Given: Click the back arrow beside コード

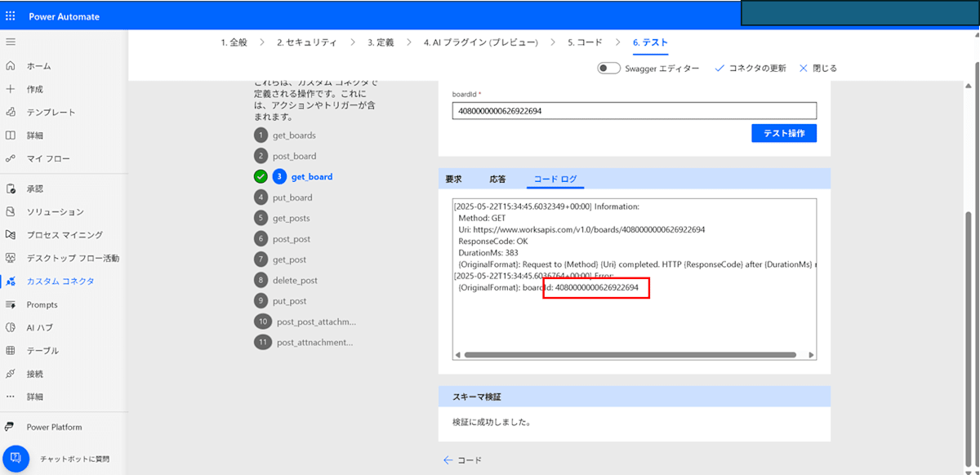Looking at the screenshot, I should click(x=448, y=460).
